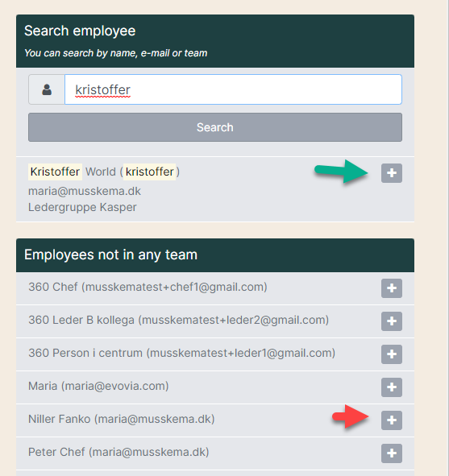Add 360 Chef to the team
449x476 pixels.
pyautogui.click(x=392, y=288)
